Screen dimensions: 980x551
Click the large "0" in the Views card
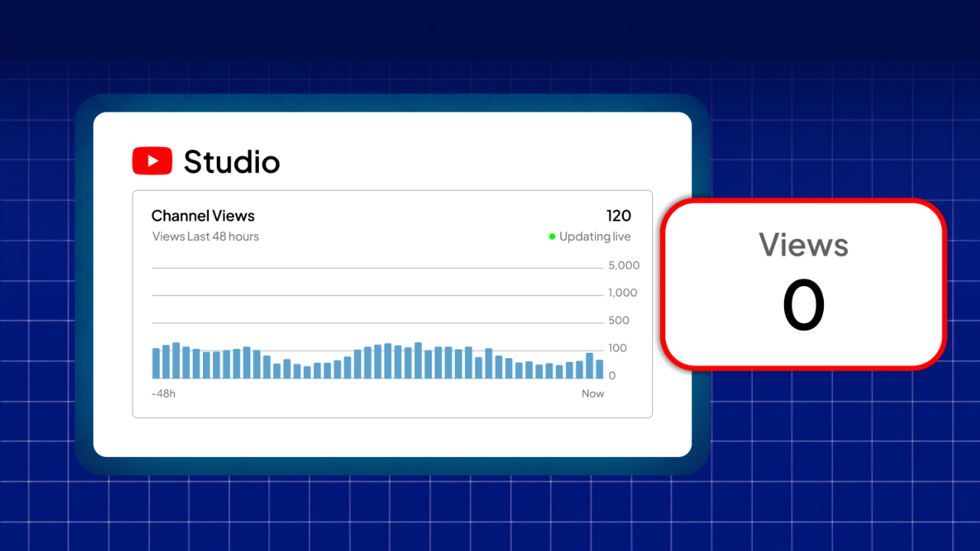point(804,305)
